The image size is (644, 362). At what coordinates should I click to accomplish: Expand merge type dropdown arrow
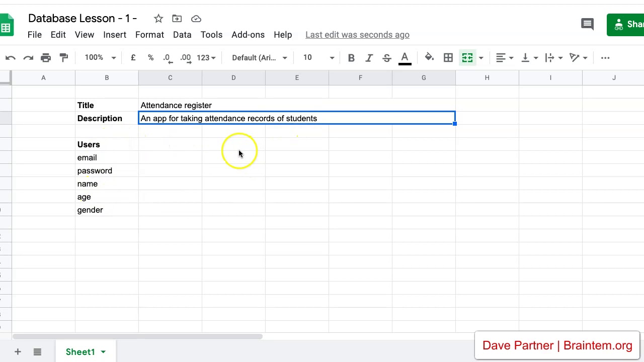(481, 58)
